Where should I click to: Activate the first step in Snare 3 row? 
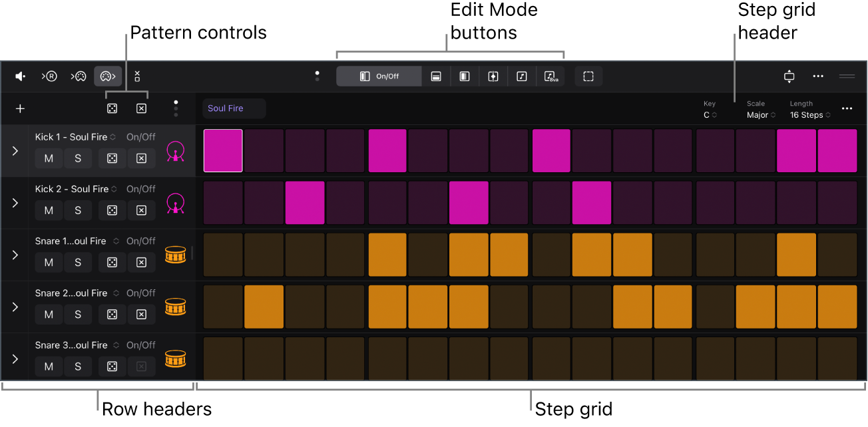222,358
